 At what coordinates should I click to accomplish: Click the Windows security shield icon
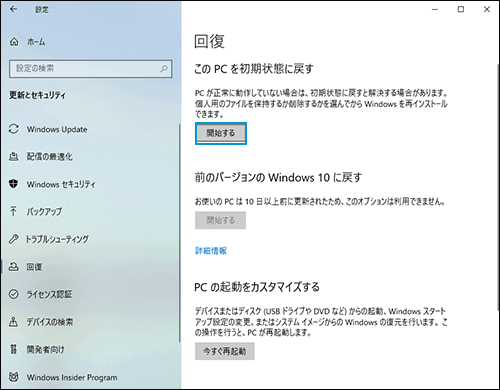click(13, 184)
